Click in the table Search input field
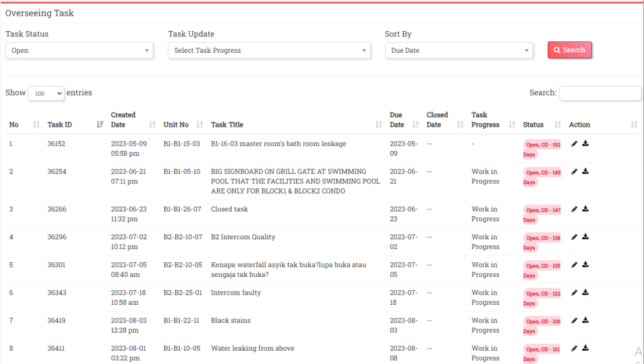 tap(600, 93)
